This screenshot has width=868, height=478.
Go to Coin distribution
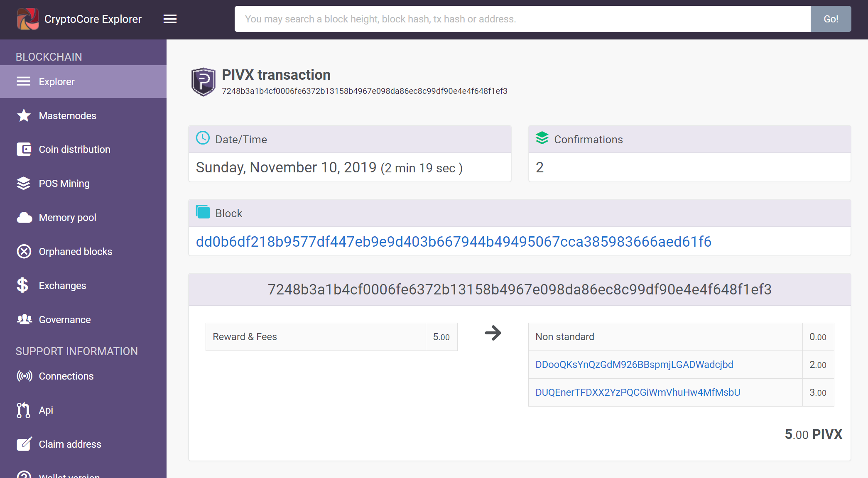coord(83,150)
